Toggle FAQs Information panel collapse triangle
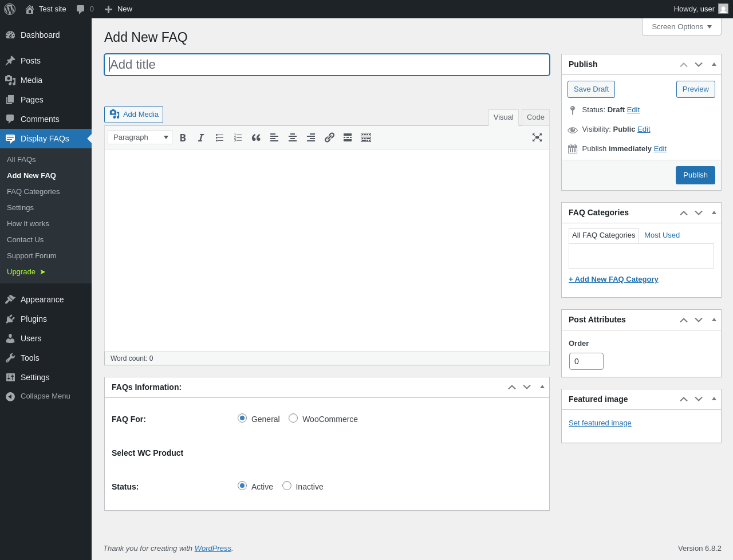The height and width of the screenshot is (560, 733). tap(542, 387)
